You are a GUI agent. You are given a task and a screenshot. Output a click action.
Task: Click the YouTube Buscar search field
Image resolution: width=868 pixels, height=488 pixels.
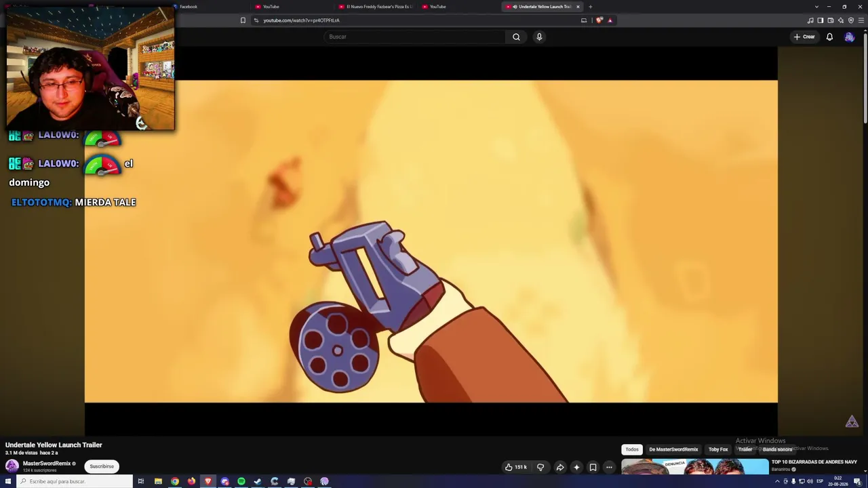click(414, 37)
